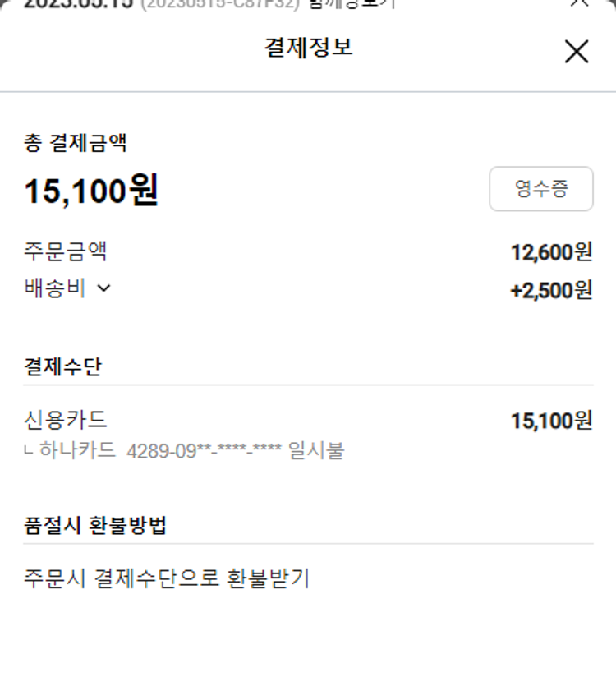Click the order number text behind header
Image resolution: width=616 pixels, height=677 pixels.
pyautogui.click(x=220, y=4)
